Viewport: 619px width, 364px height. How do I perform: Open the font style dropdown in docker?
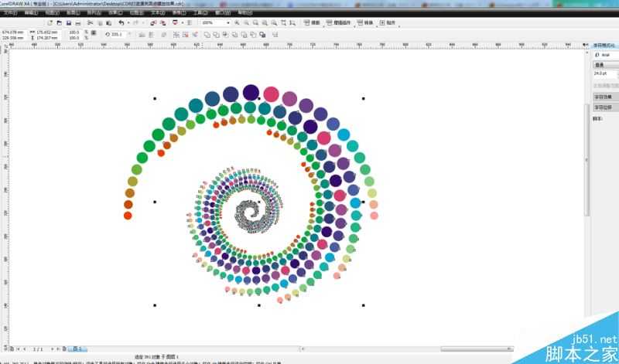606,65
